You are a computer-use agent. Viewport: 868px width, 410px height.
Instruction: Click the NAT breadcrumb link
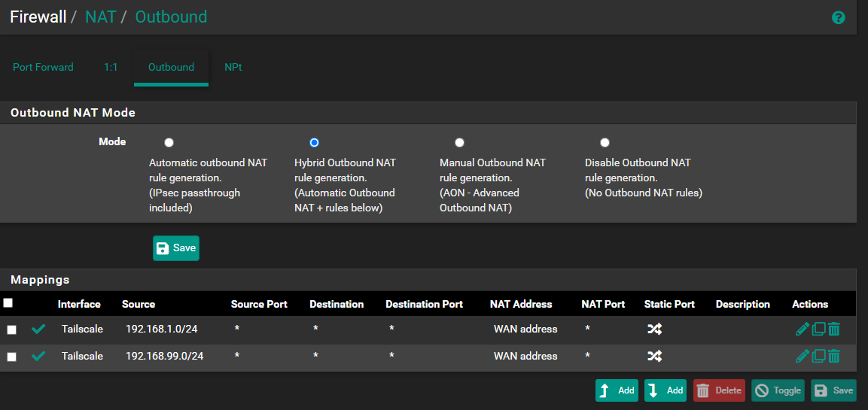(x=100, y=17)
